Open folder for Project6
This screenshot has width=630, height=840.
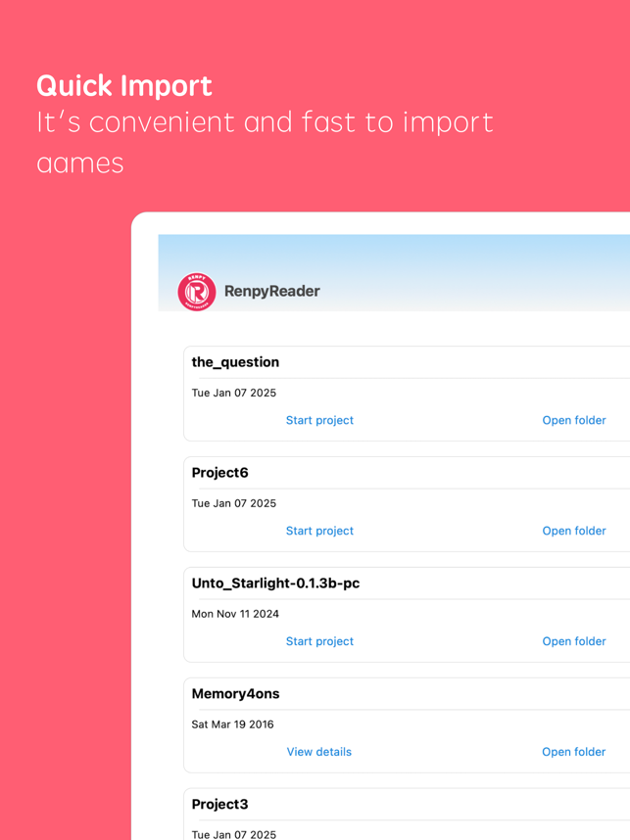574,531
